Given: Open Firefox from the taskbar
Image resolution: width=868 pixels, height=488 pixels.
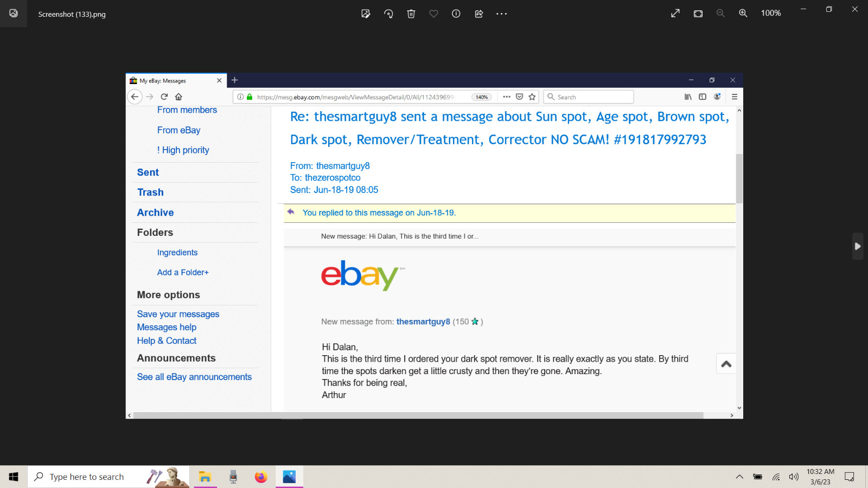Looking at the screenshot, I should pos(261,477).
